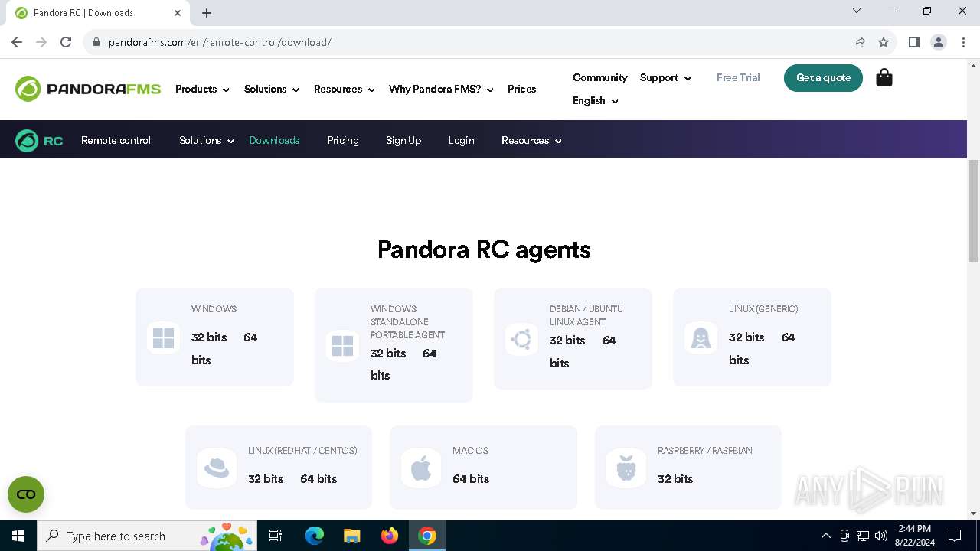
Task: Expand the Products menu
Action: coord(202,89)
